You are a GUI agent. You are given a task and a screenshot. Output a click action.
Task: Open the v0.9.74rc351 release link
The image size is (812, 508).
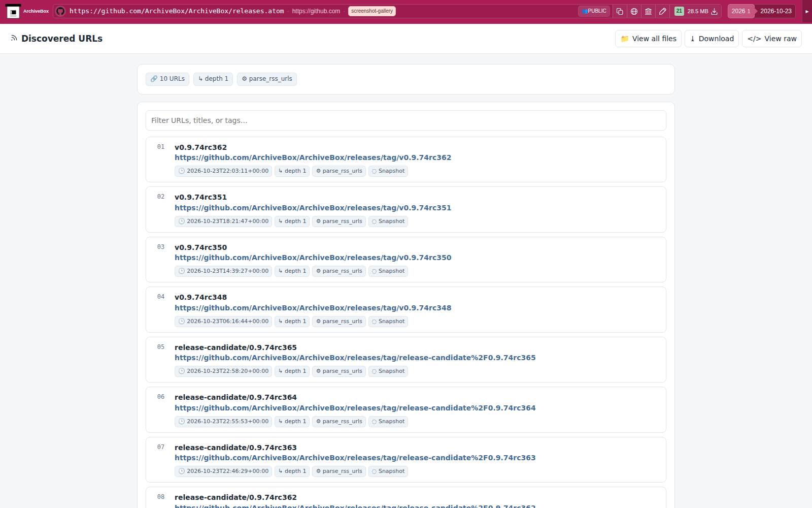313,208
